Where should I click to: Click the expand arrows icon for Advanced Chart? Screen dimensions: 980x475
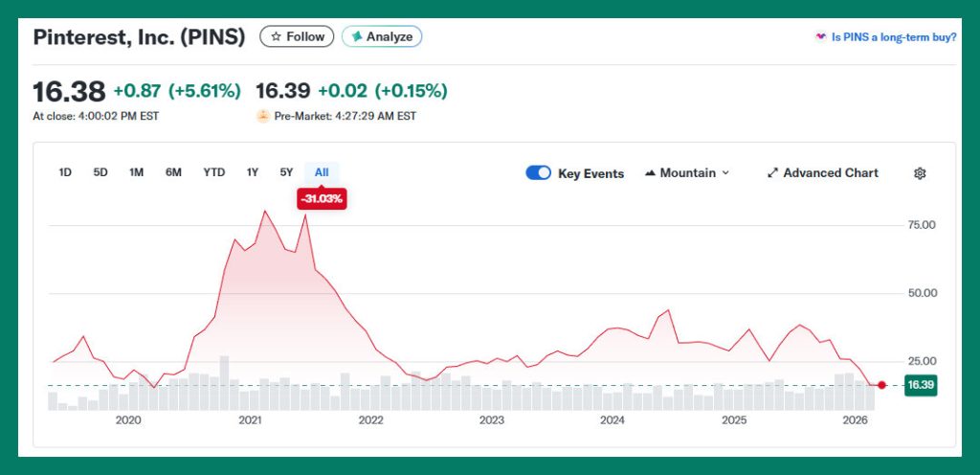pyautogui.click(x=772, y=173)
